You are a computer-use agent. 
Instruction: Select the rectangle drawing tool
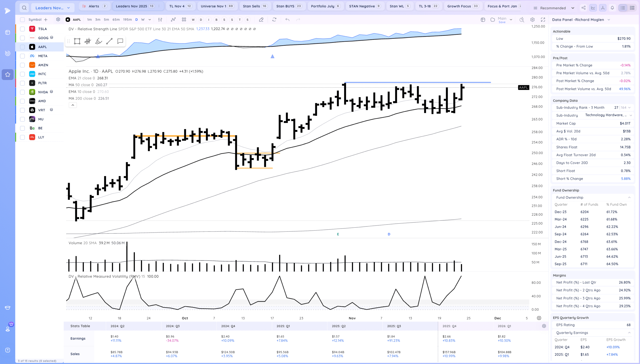(x=77, y=41)
